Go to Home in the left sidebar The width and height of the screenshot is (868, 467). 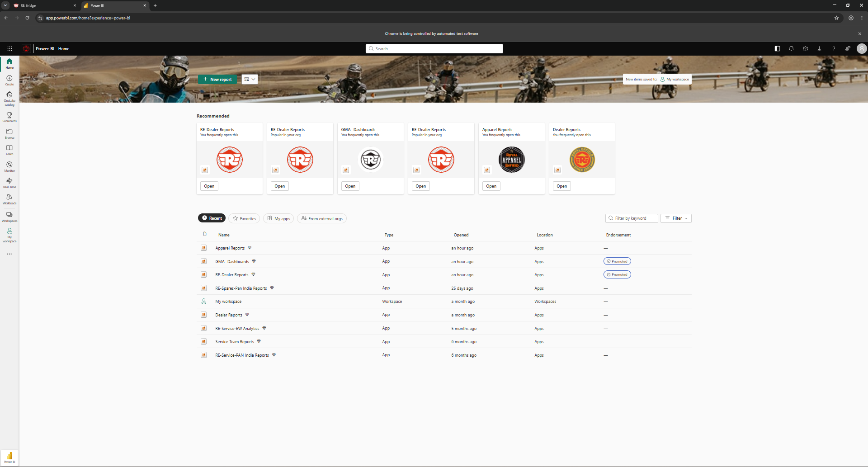click(9, 64)
